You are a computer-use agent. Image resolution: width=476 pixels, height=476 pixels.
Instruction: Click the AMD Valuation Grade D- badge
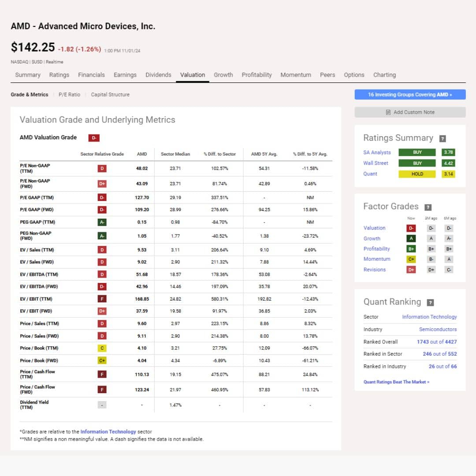click(x=94, y=138)
